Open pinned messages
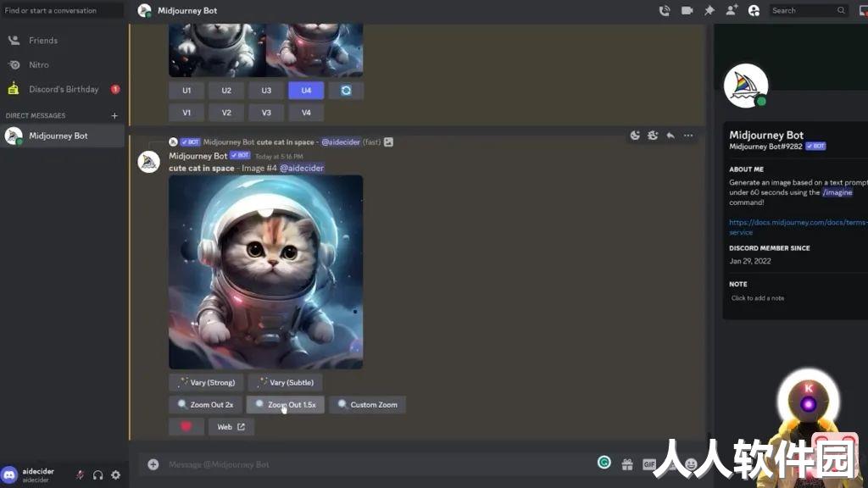The width and height of the screenshot is (868, 488). 709,10
